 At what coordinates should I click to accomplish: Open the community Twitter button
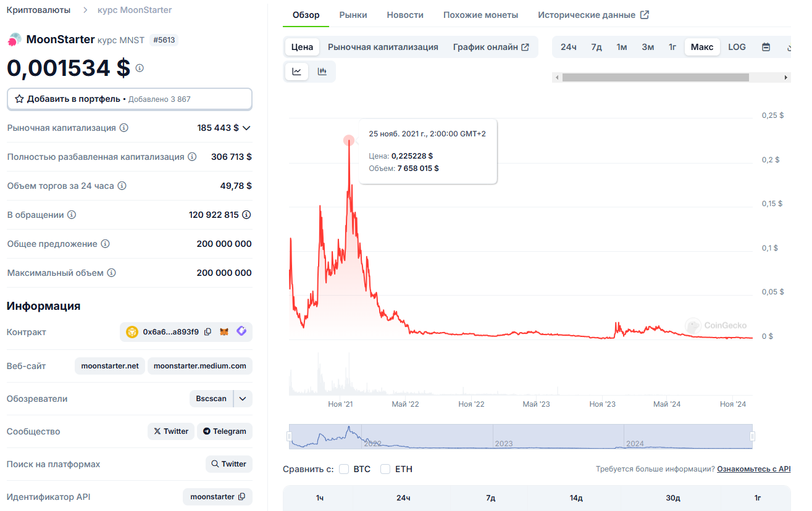coord(171,431)
